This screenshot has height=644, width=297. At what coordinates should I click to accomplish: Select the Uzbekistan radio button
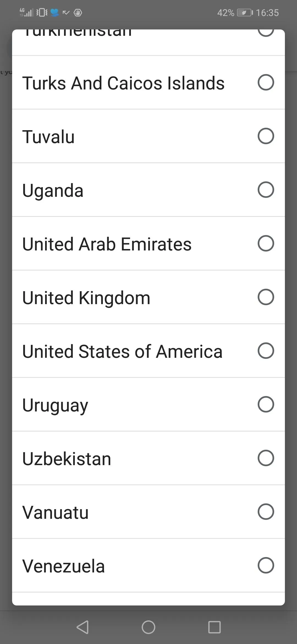(266, 458)
